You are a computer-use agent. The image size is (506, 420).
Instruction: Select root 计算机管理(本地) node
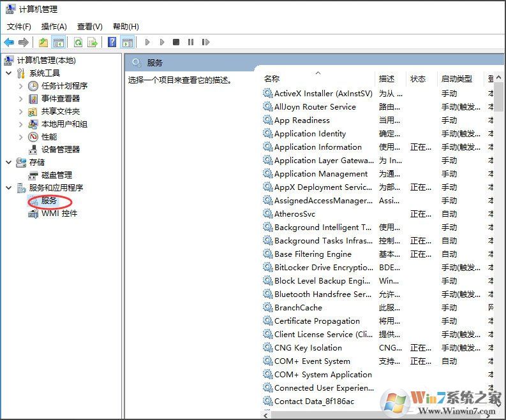pyautogui.click(x=46, y=61)
